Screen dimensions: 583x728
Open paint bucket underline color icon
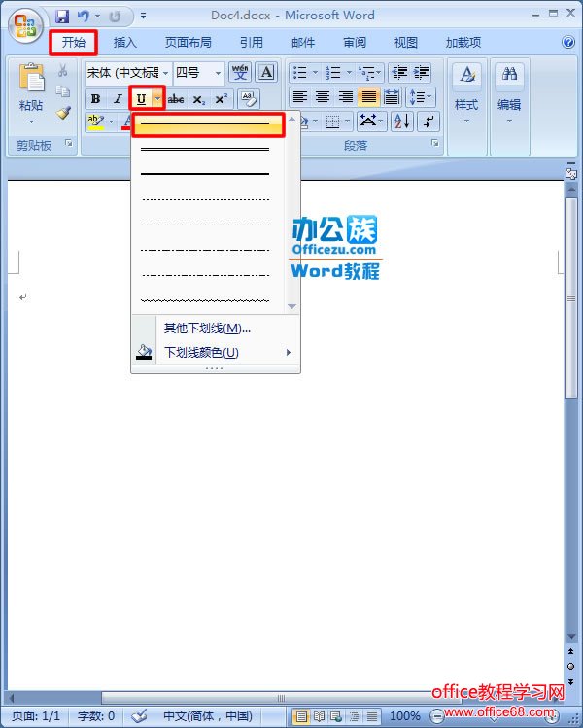click(144, 352)
